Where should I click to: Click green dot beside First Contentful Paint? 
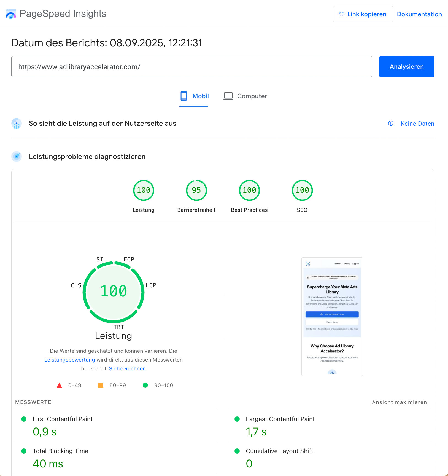(x=24, y=419)
